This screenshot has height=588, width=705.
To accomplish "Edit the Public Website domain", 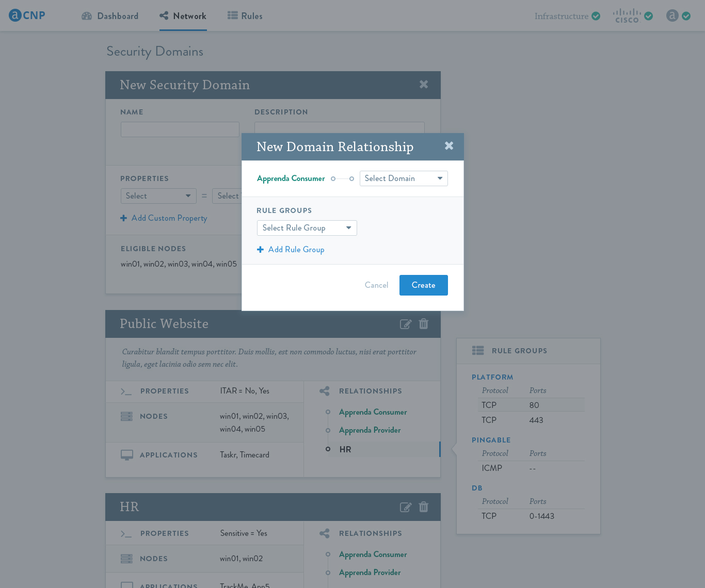I will point(406,324).
